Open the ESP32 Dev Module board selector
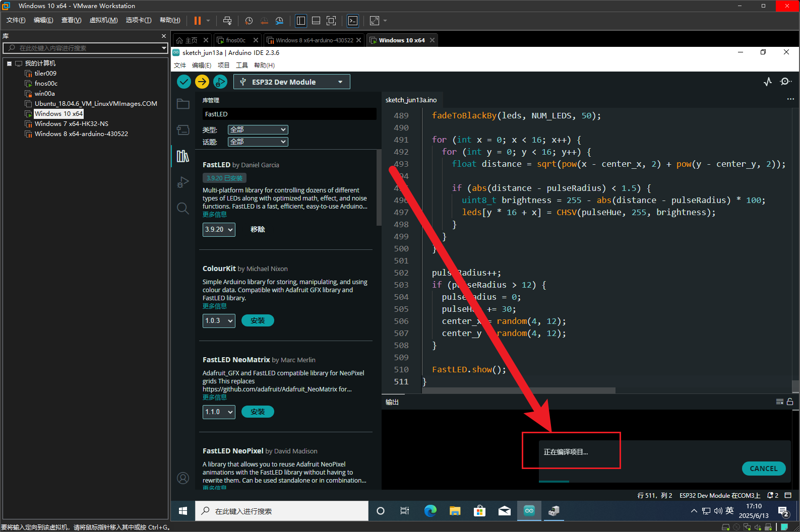This screenshot has height=532, width=800. pyautogui.click(x=292, y=82)
